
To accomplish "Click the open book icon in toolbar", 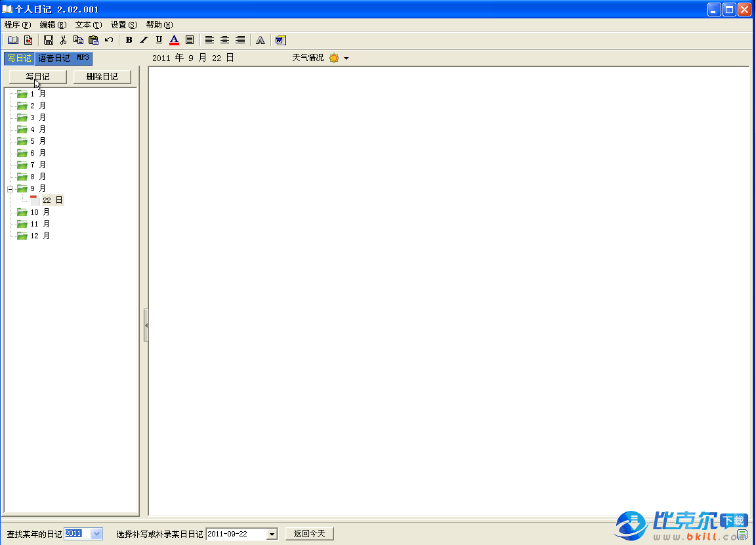I will point(13,40).
